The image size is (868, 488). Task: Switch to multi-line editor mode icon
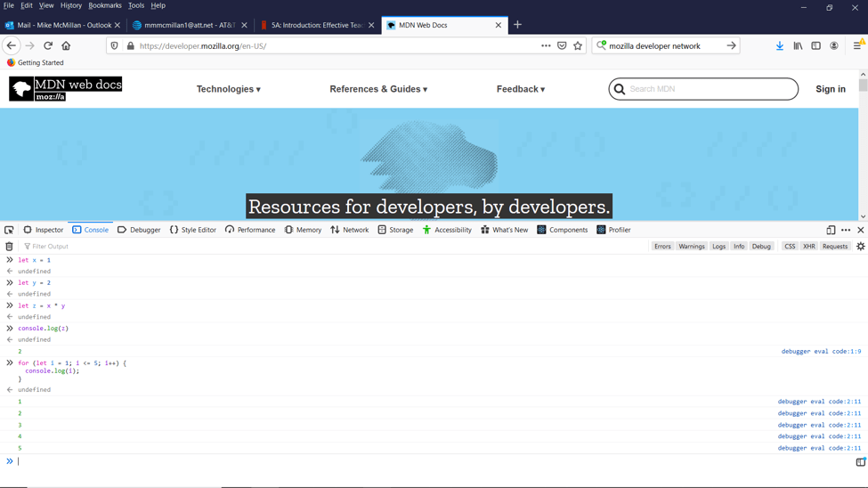click(860, 461)
